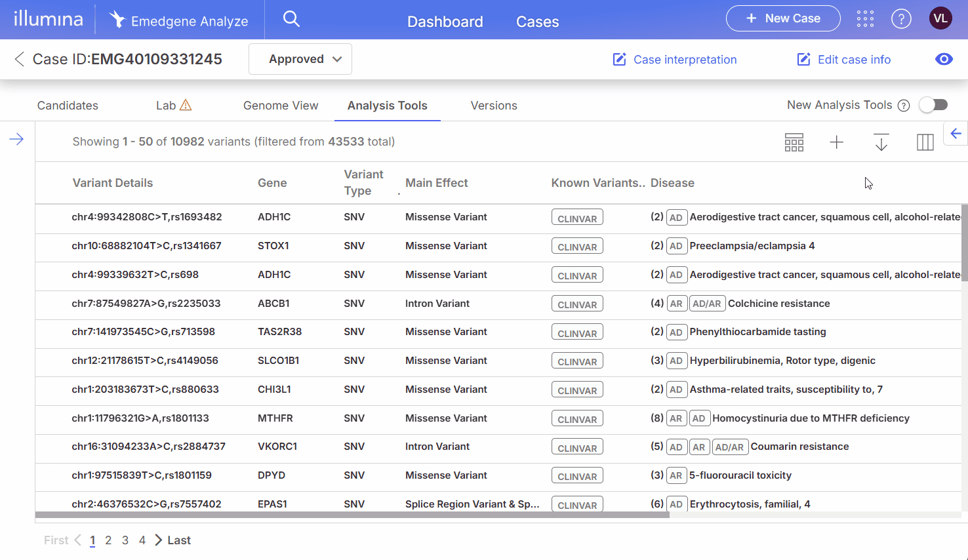Switch to the Genome View tab
The height and width of the screenshot is (560, 968).
[x=281, y=106]
